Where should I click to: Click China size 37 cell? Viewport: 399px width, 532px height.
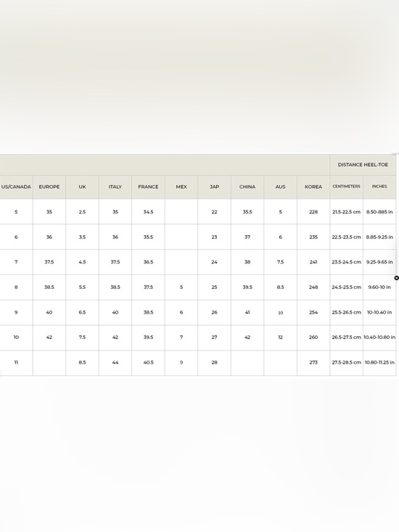pos(247,237)
